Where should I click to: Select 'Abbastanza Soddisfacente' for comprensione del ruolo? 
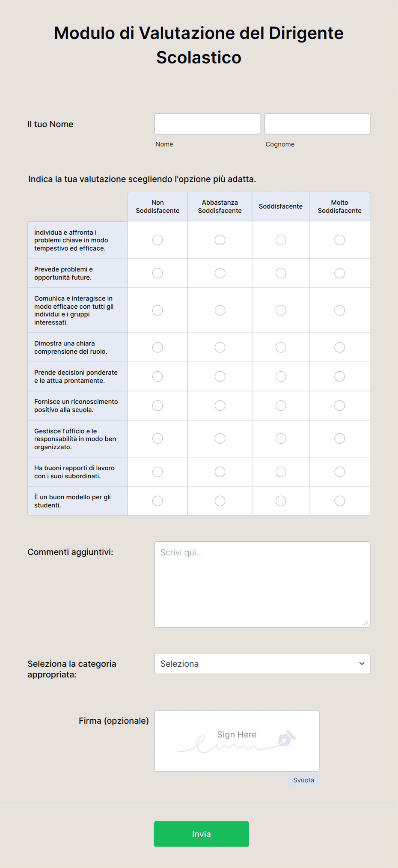click(x=220, y=347)
